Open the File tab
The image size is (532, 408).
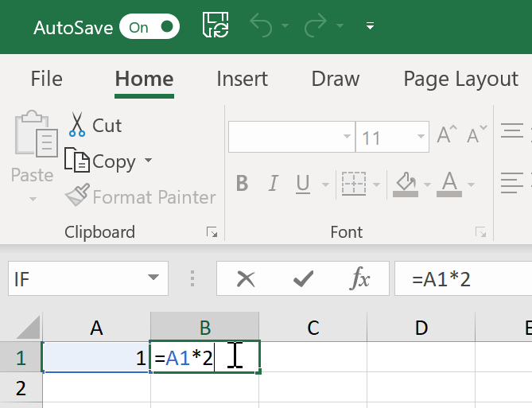coord(46,79)
